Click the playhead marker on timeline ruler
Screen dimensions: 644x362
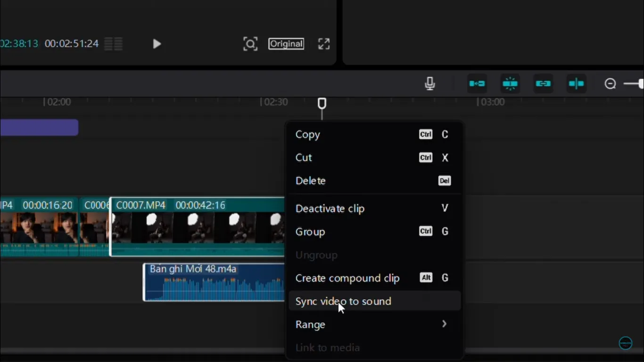click(322, 103)
